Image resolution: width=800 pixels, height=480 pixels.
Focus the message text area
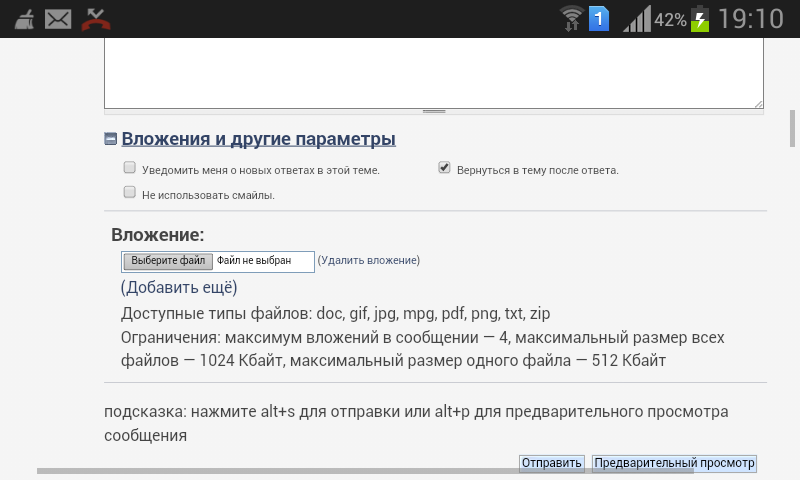434,73
